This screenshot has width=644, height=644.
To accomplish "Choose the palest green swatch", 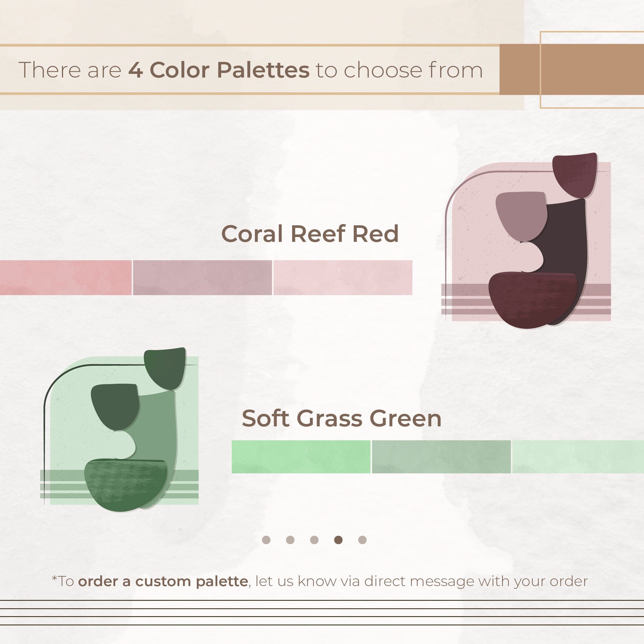I will [578, 457].
